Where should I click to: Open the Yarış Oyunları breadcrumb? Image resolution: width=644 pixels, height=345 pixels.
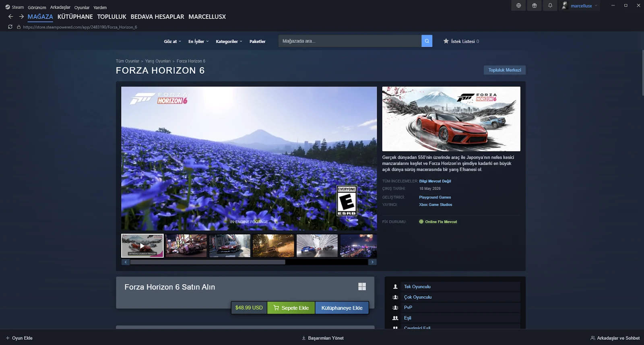(x=158, y=61)
